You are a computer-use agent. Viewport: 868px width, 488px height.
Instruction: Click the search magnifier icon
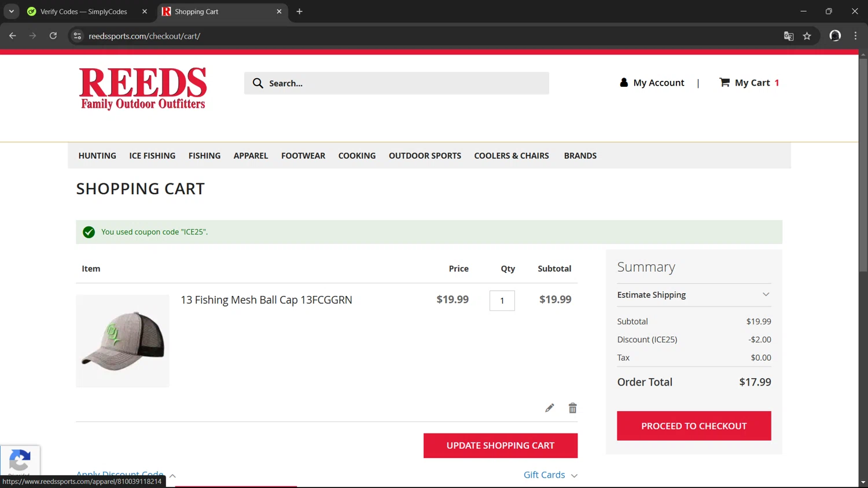tap(258, 83)
